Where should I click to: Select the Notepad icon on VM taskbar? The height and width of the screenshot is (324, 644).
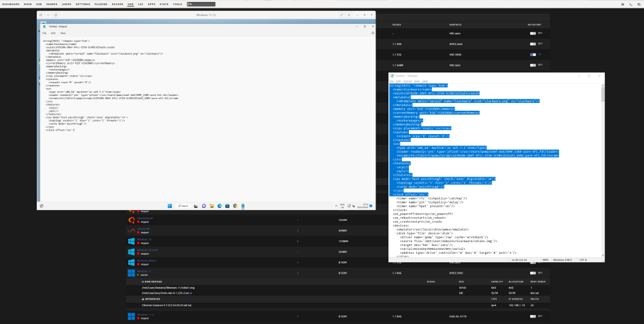tap(243, 205)
